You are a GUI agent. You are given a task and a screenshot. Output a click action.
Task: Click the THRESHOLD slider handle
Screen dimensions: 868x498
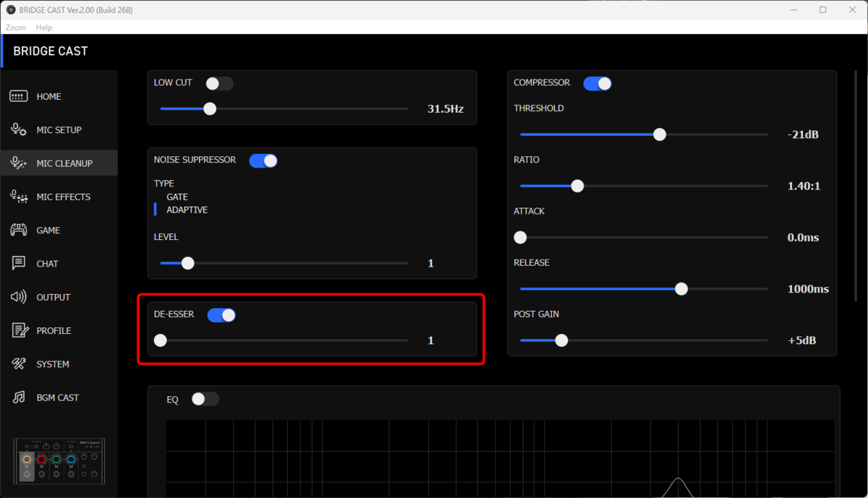coord(660,134)
